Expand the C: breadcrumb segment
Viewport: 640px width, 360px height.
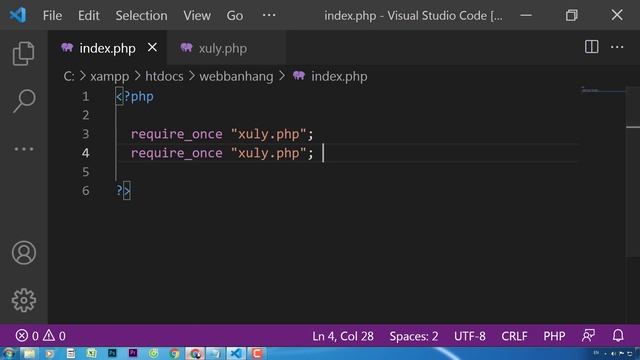tap(69, 76)
